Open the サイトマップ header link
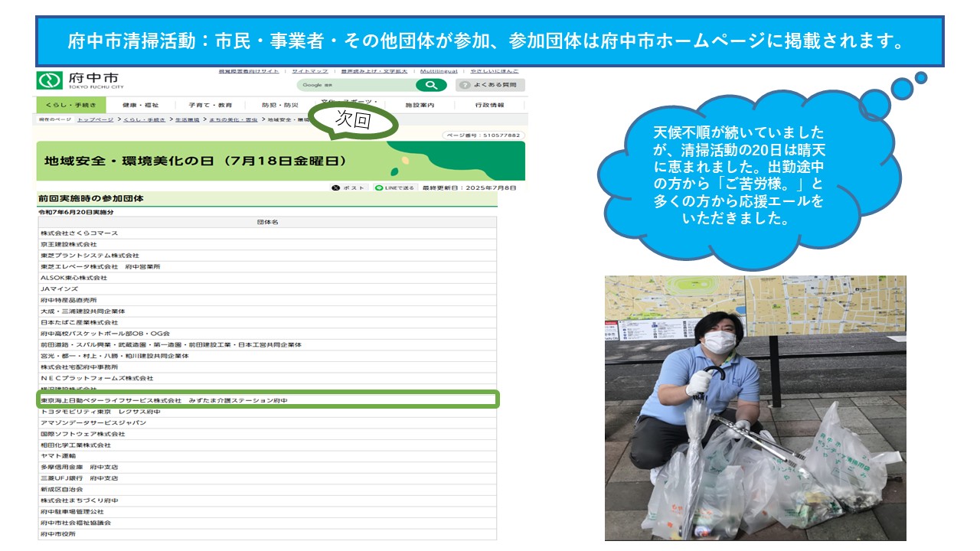The image size is (980, 551). 310,70
